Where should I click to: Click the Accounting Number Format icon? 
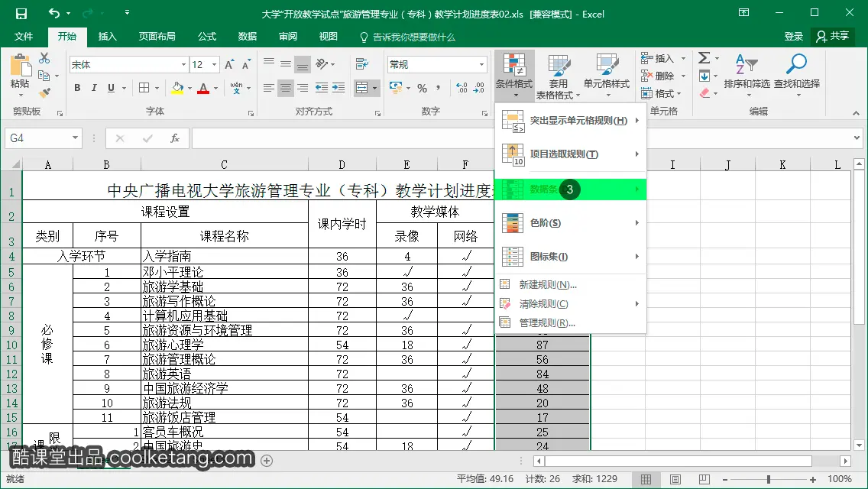(396, 88)
